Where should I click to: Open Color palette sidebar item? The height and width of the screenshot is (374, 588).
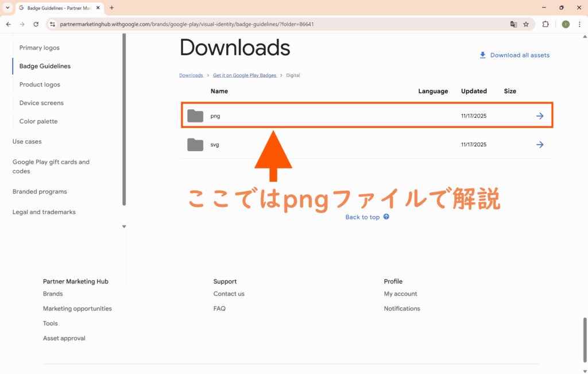tap(38, 121)
